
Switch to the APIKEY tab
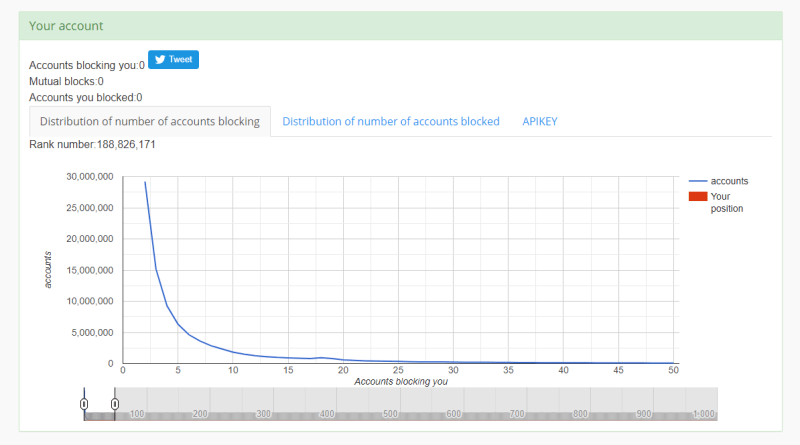coord(539,121)
